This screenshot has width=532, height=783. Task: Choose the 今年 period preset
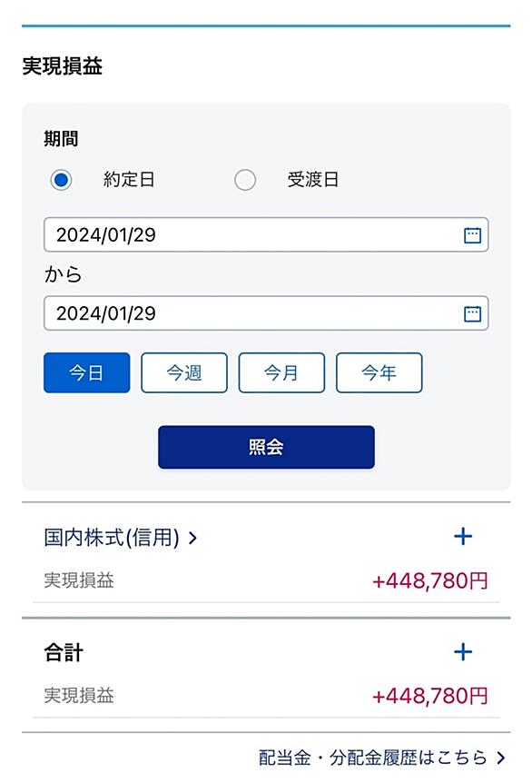tap(379, 372)
